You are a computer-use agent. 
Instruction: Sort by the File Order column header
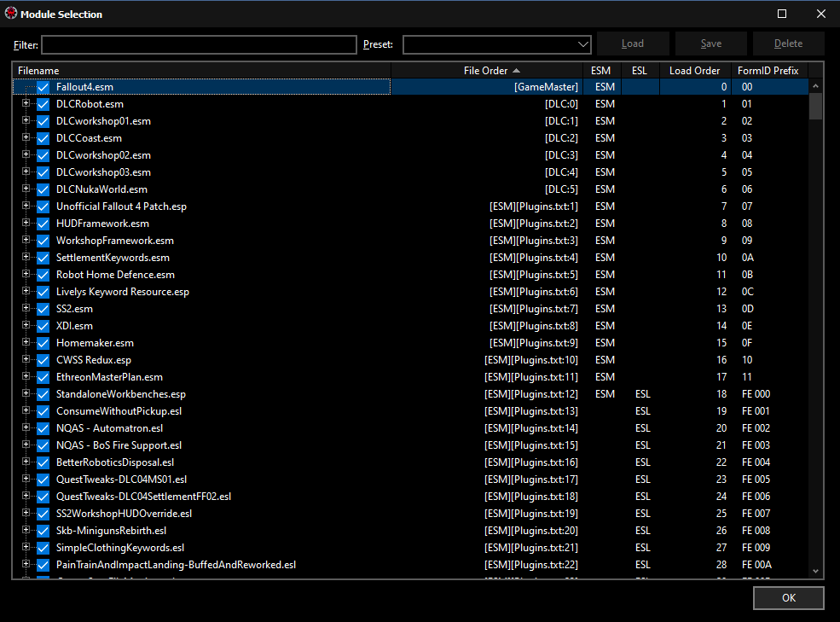tap(487, 71)
